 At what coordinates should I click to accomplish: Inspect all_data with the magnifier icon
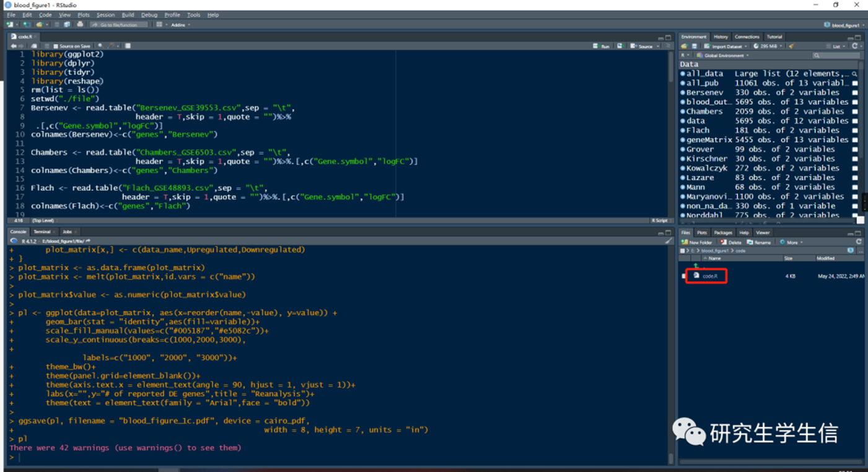[855, 74]
